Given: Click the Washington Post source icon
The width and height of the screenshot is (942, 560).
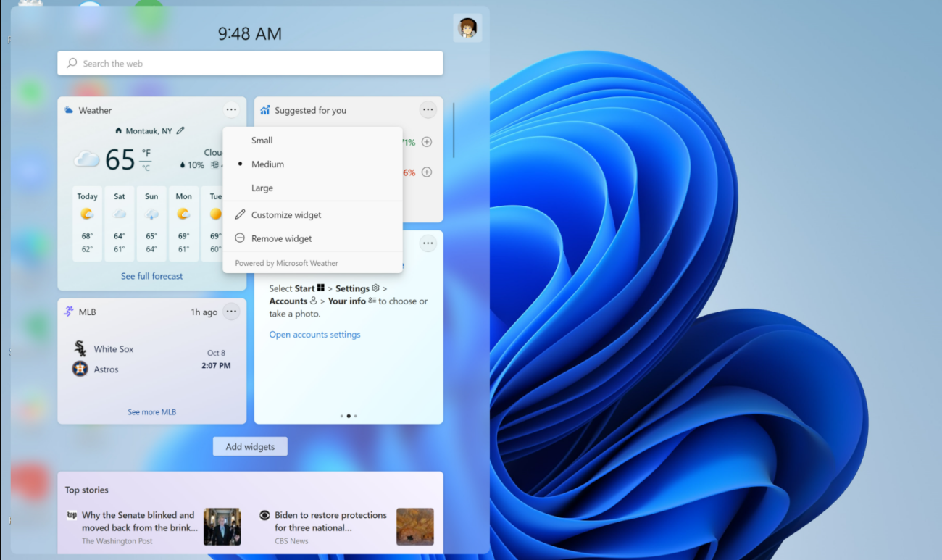Looking at the screenshot, I should click(72, 515).
